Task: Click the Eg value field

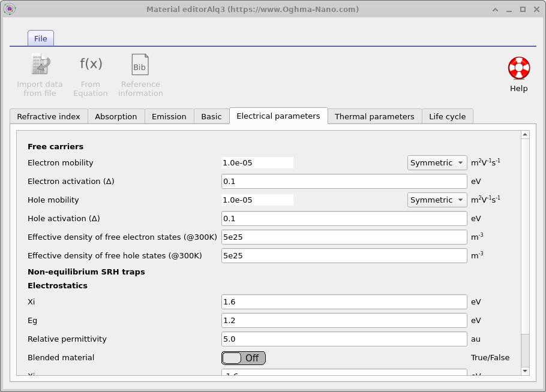Action: coord(344,320)
